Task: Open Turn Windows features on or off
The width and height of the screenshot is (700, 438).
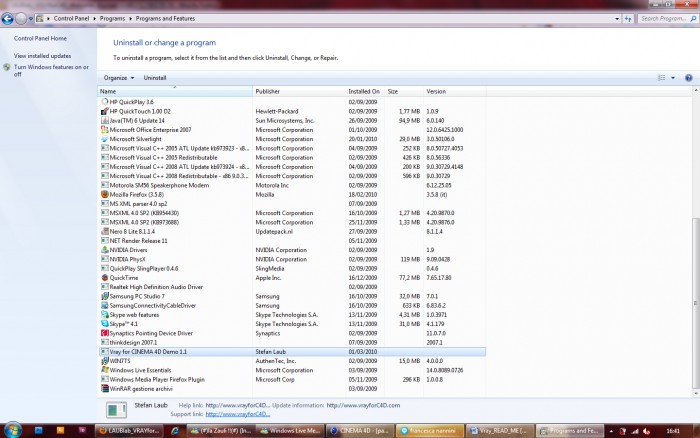Action: 51,71
